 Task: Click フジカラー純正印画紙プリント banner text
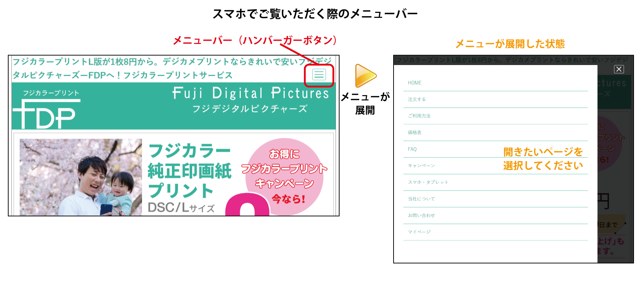[190, 171]
